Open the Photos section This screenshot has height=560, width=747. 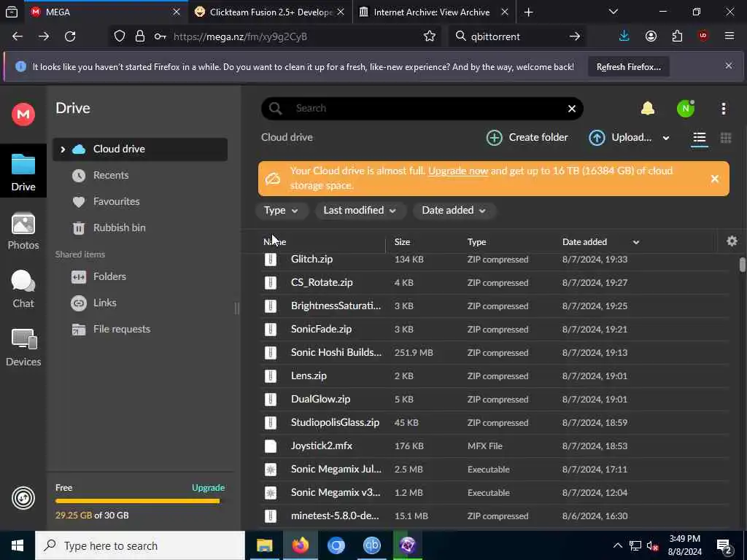pyautogui.click(x=23, y=231)
